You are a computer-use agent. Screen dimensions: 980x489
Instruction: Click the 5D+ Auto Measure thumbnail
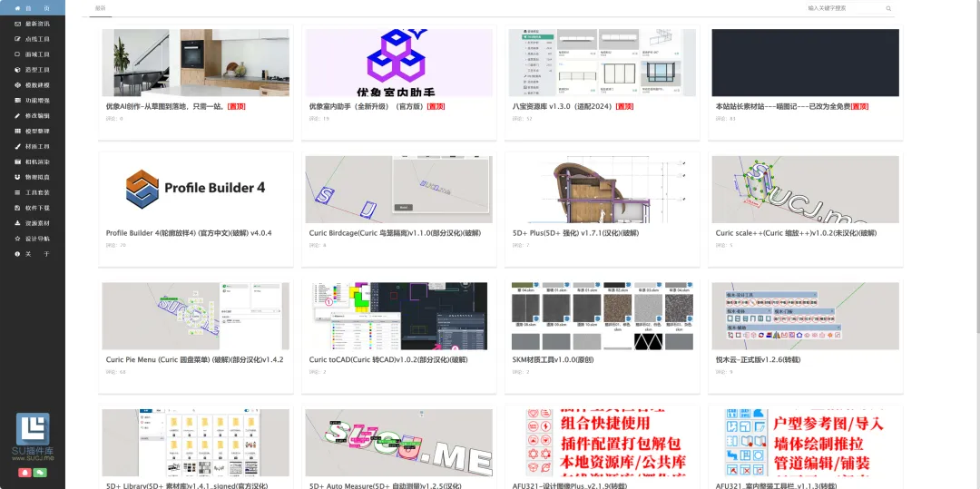[398, 443]
